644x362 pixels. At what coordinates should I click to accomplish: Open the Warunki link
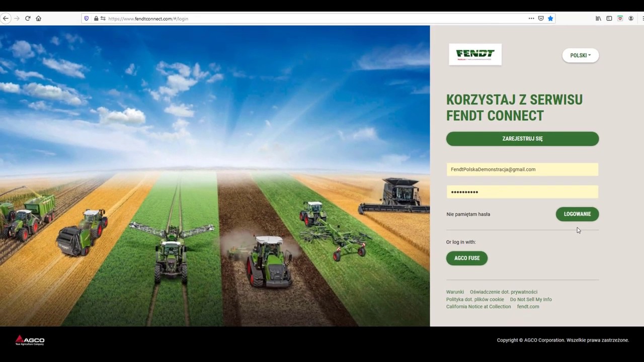(x=455, y=292)
